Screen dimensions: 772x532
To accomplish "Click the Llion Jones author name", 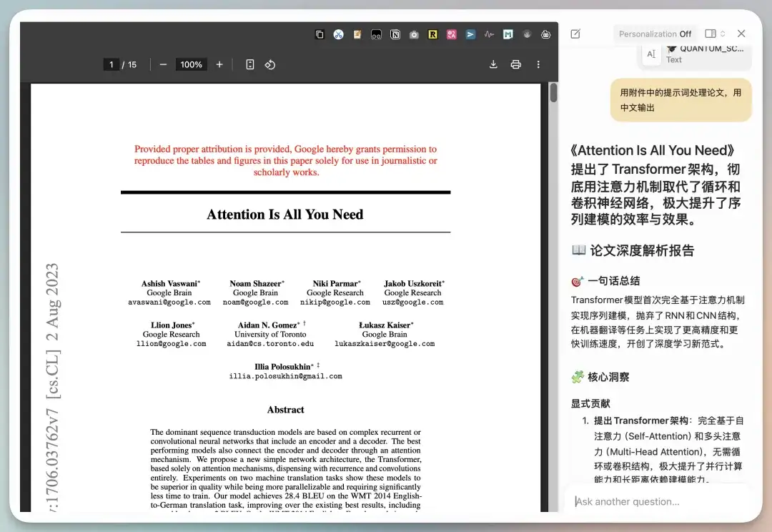I will 172,325.
